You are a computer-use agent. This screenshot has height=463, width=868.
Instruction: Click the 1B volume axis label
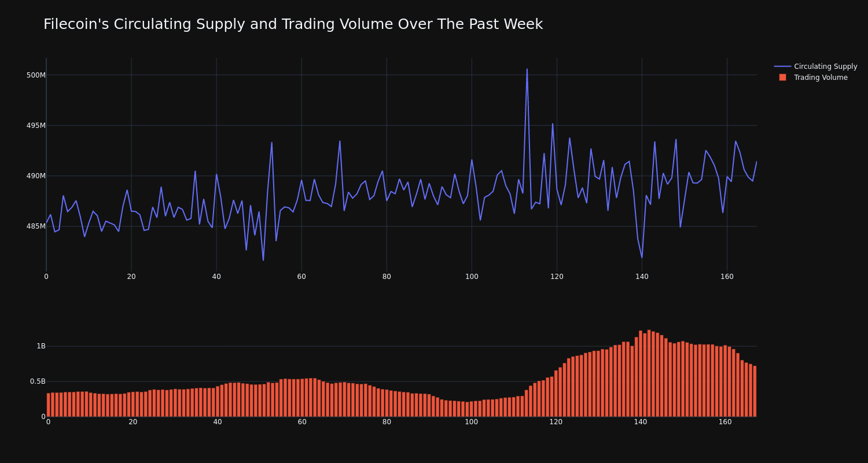[41, 346]
